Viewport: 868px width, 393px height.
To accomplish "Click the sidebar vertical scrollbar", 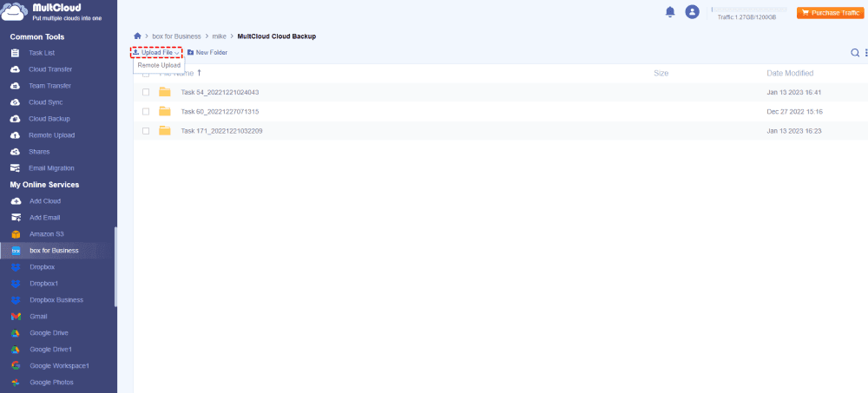I will pos(115,267).
